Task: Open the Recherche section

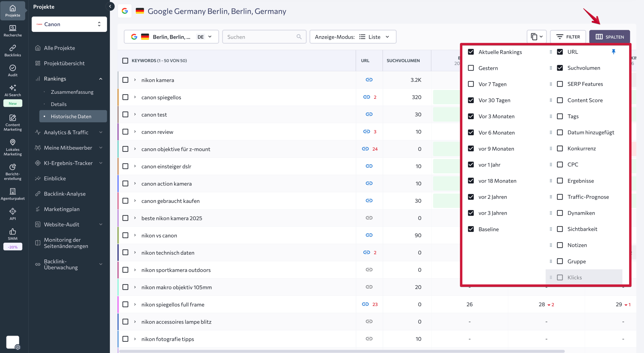Action: pyautogui.click(x=13, y=30)
